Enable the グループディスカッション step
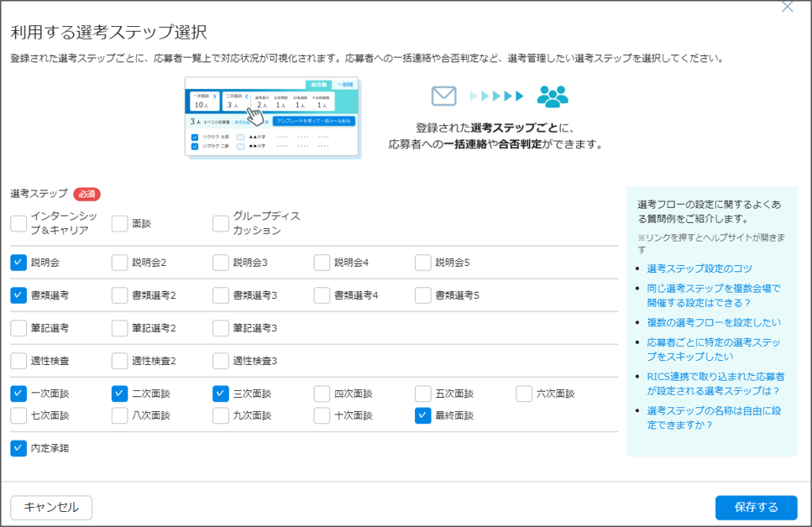The height and width of the screenshot is (527, 812). tap(221, 223)
